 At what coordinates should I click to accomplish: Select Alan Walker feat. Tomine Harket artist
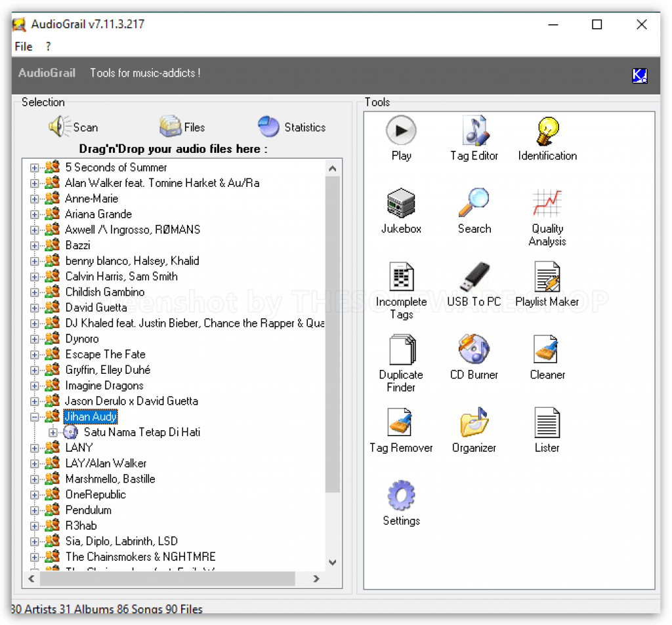point(162,184)
